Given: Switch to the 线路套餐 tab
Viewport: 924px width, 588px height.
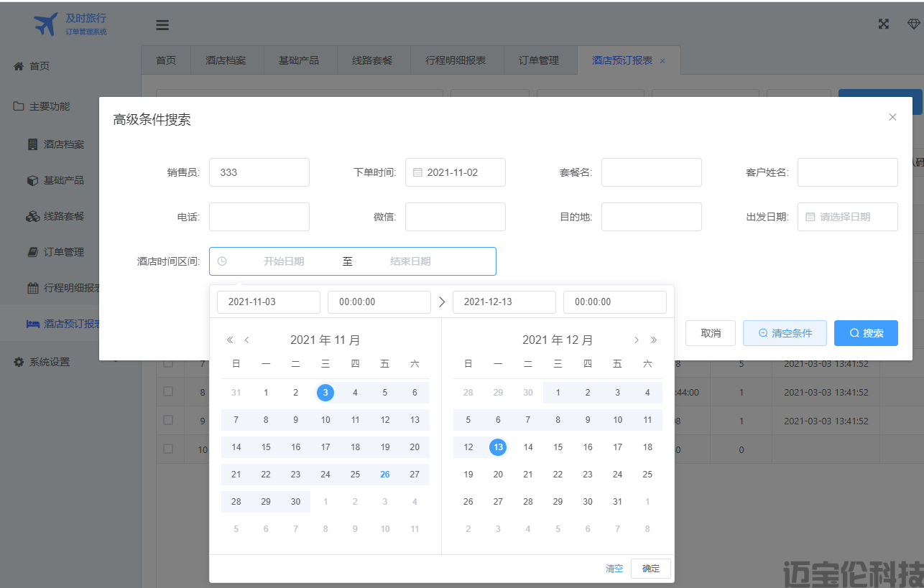Looking at the screenshot, I should point(372,60).
